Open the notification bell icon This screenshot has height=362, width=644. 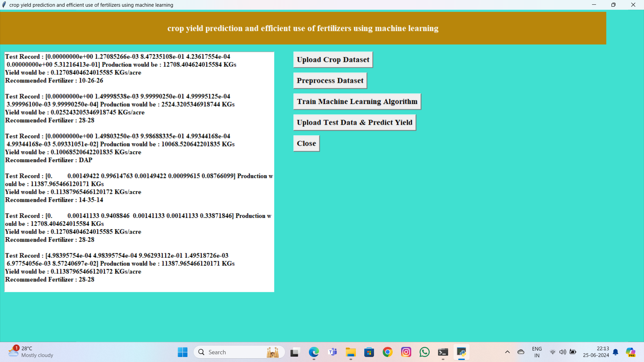click(615, 352)
